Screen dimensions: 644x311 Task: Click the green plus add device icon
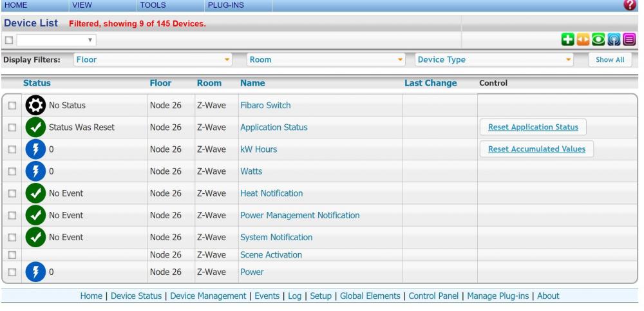click(x=567, y=40)
